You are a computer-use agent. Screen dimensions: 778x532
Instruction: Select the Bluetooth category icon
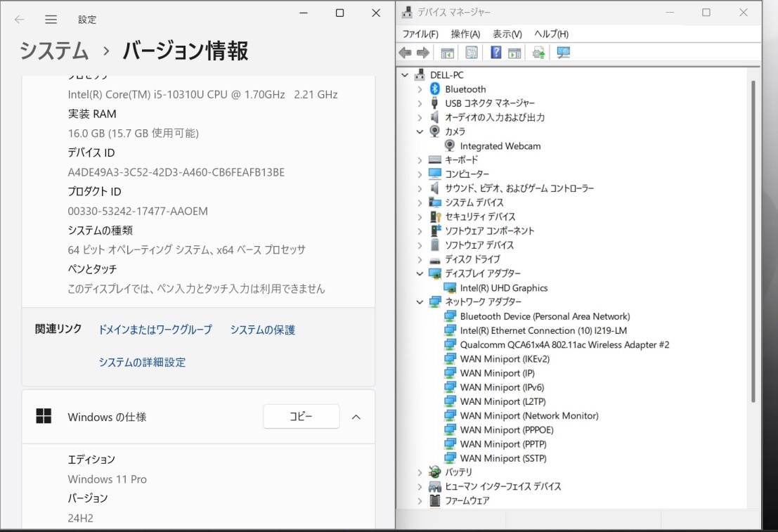coord(435,89)
